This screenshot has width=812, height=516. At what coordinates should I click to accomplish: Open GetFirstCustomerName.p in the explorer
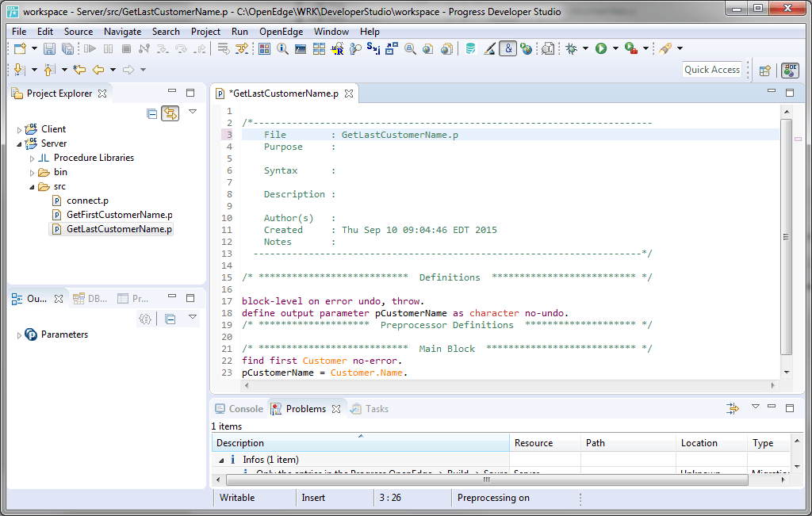coord(118,215)
